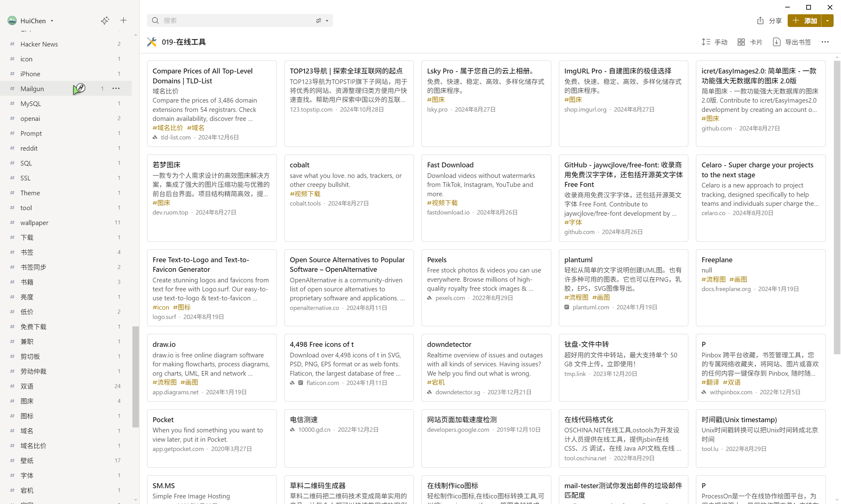Open the Pexels bookmark card
This screenshot has height=504, width=841.
[x=486, y=288]
